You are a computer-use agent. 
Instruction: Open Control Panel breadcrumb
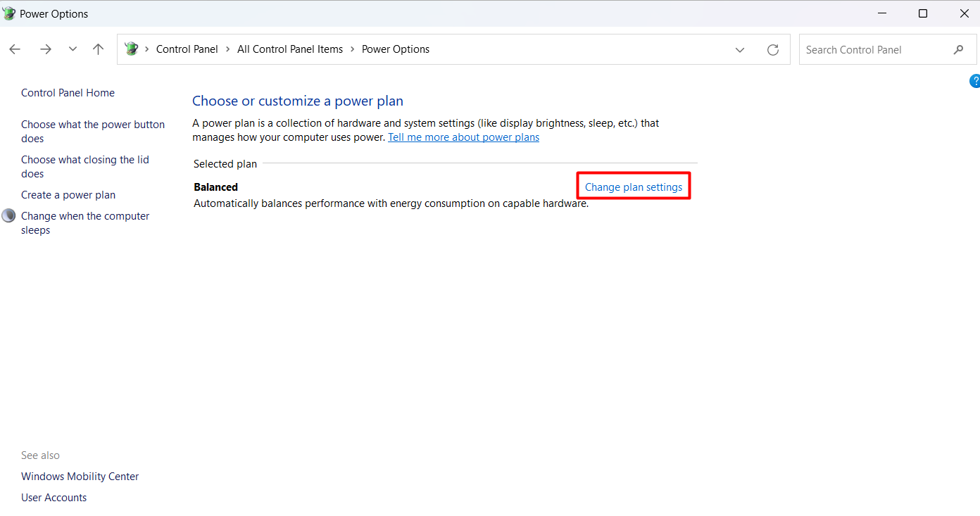pyautogui.click(x=187, y=49)
